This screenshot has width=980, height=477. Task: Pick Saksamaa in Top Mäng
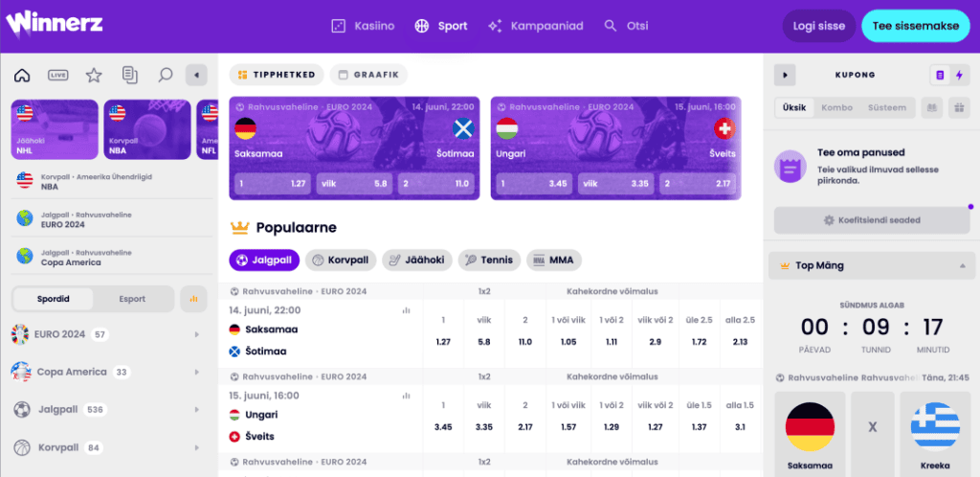coord(810,435)
